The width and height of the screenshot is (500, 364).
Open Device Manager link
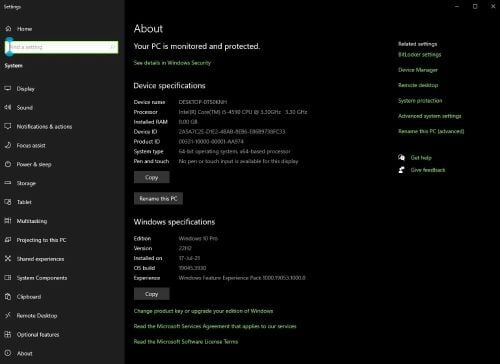(418, 70)
